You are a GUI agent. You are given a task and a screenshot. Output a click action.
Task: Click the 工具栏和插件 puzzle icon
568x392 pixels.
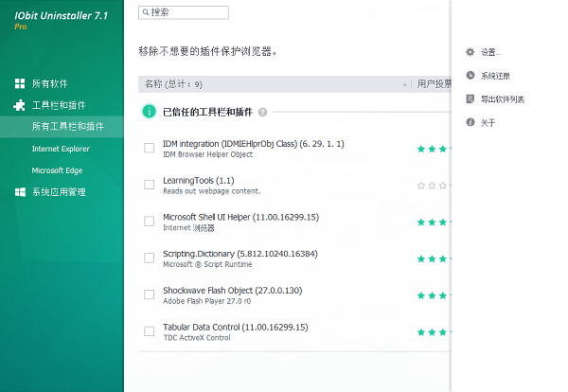[x=20, y=105]
